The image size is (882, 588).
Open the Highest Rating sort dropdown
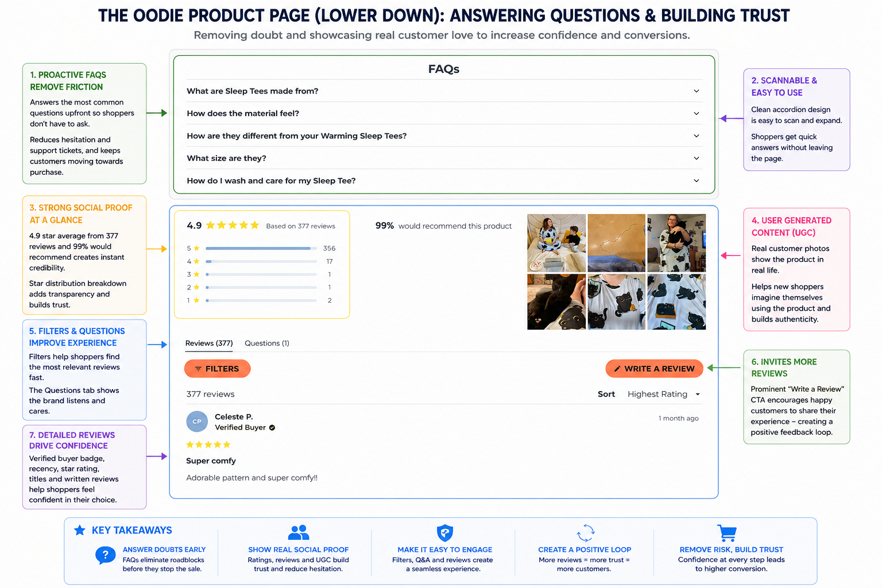click(664, 394)
